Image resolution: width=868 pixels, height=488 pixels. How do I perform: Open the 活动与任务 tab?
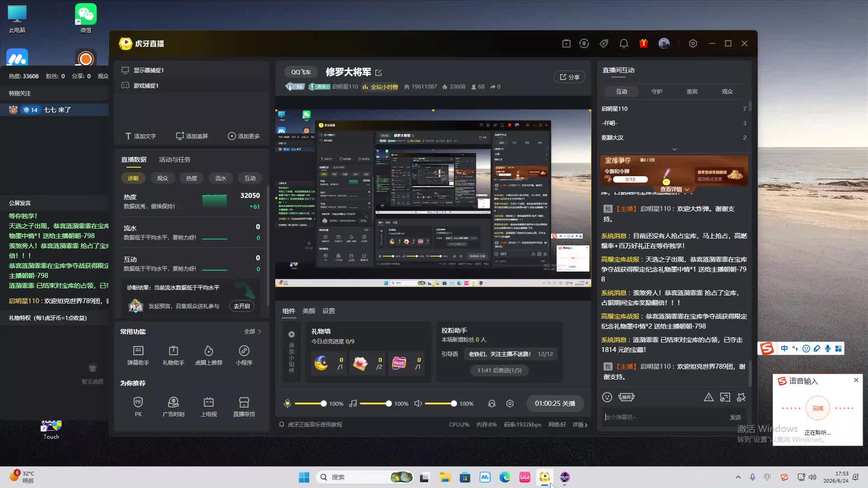175,160
